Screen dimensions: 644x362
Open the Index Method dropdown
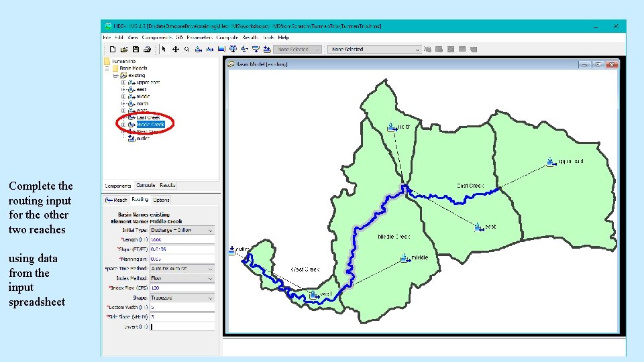182,278
